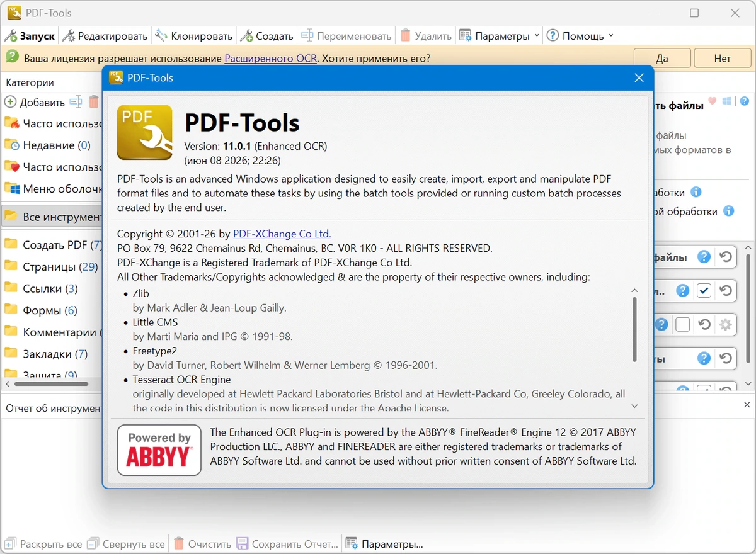
Task: Click the categories horizontal scrollbar thumb
Action: [x=52, y=383]
